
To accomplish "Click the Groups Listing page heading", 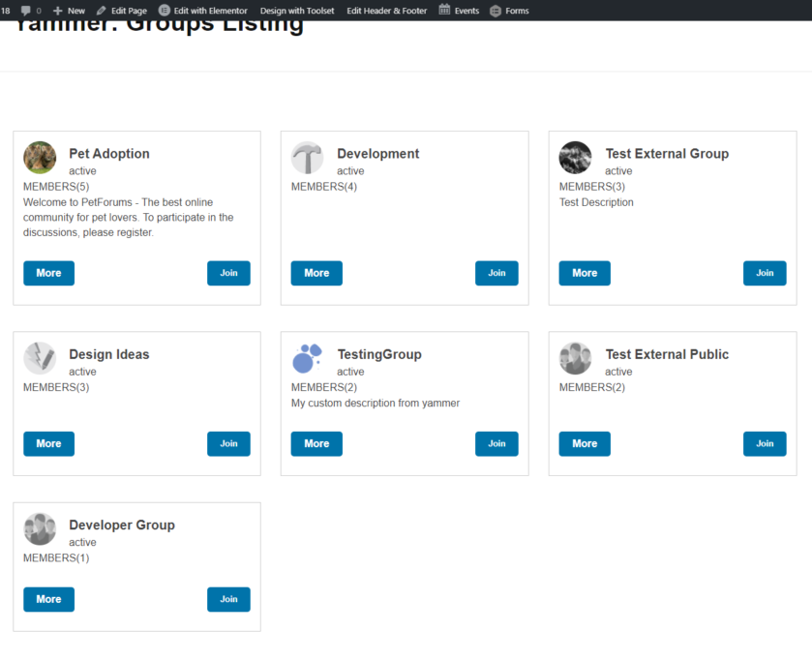I will click(158, 27).
